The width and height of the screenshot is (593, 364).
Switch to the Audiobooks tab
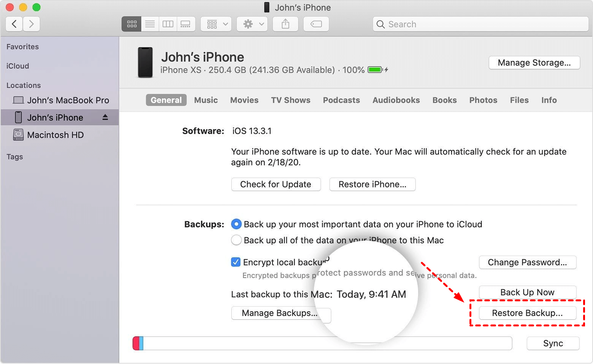[396, 100]
